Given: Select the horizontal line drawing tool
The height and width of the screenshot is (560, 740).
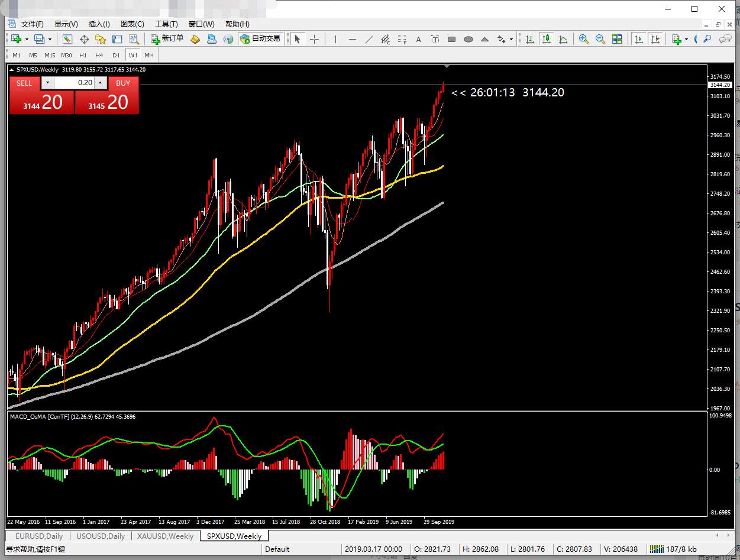Looking at the screenshot, I should (353, 39).
